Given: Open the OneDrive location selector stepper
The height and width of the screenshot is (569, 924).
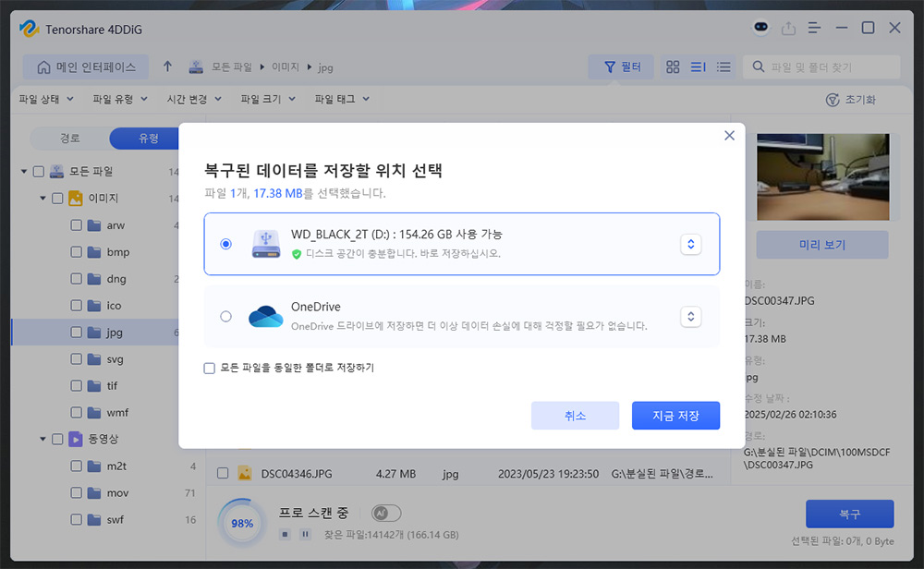Looking at the screenshot, I should (690, 316).
